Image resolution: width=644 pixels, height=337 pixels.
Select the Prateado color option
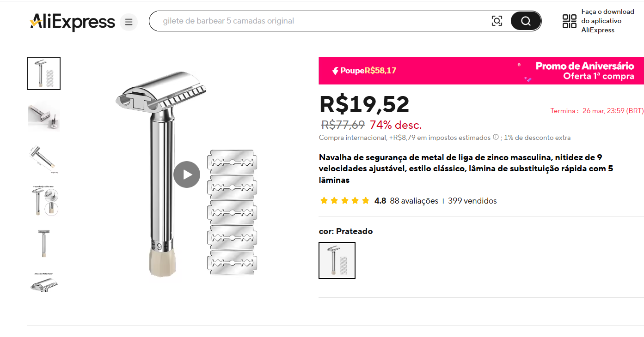point(337,260)
